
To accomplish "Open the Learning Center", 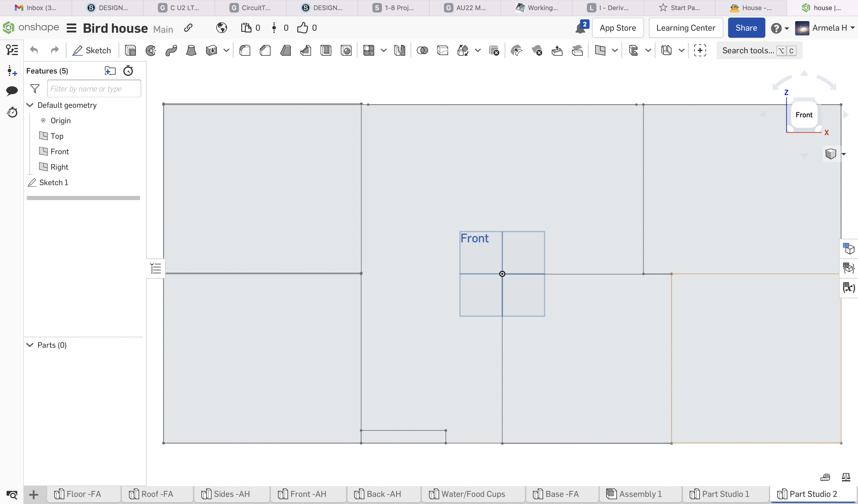I will click(x=686, y=28).
